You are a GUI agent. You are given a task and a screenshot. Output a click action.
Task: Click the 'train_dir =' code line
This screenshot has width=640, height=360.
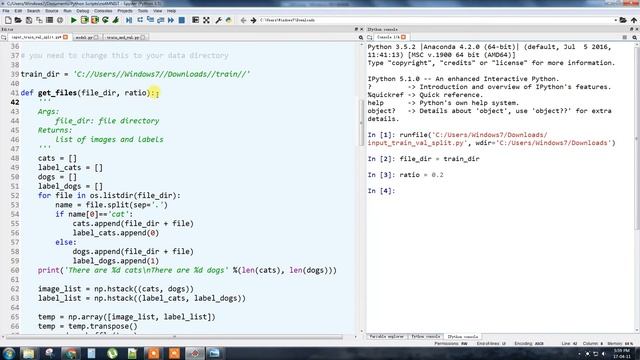[135, 74]
